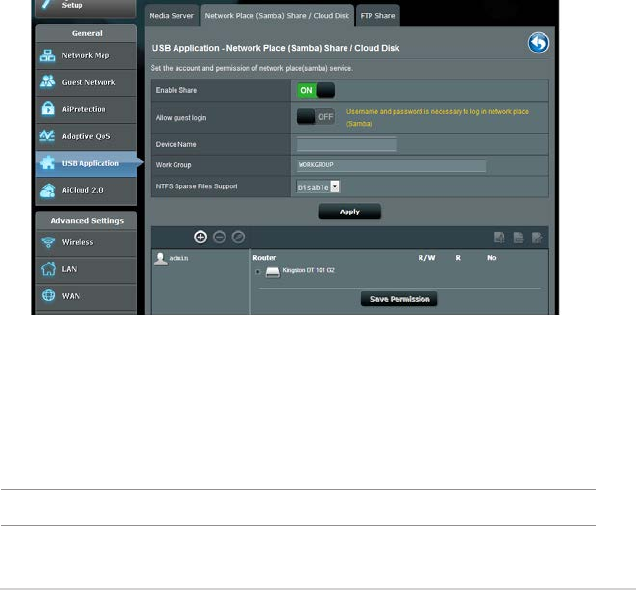
Task: Click the add folder icon
Action: click(x=499, y=237)
